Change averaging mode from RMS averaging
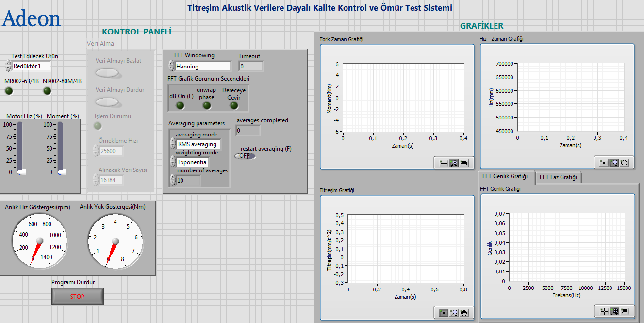The height and width of the screenshot is (323, 644). coord(198,144)
